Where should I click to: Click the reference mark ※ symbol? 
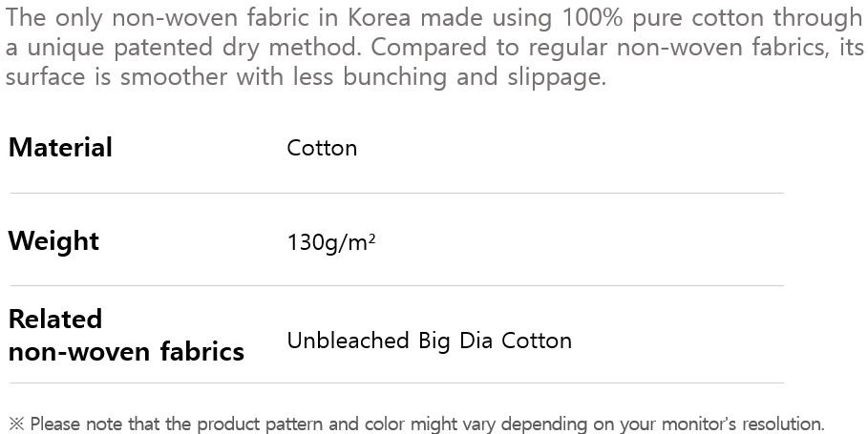[x=16, y=424]
